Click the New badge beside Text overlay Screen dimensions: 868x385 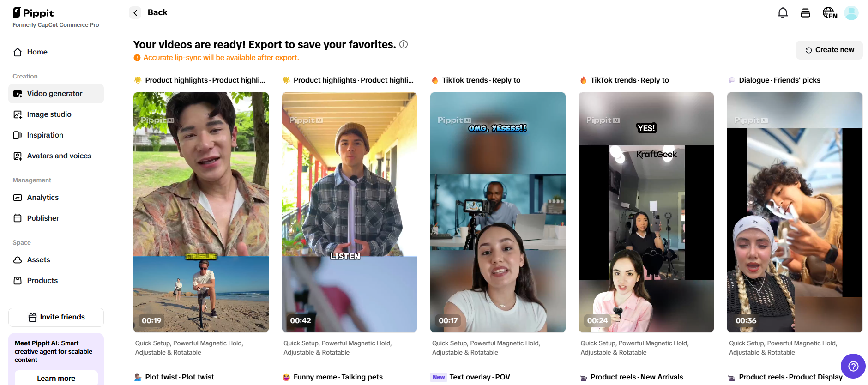[x=439, y=377]
